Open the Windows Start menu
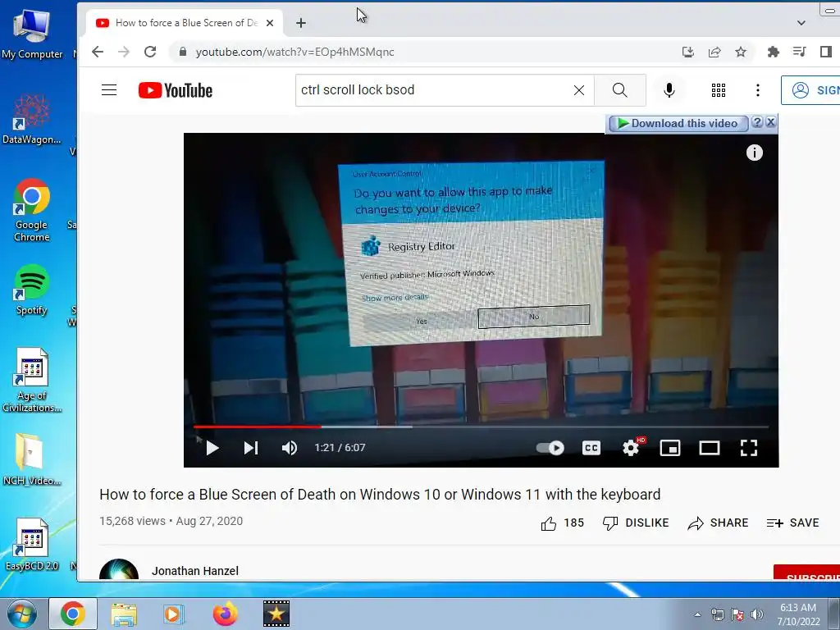This screenshot has width=840, height=630. tap(21, 614)
